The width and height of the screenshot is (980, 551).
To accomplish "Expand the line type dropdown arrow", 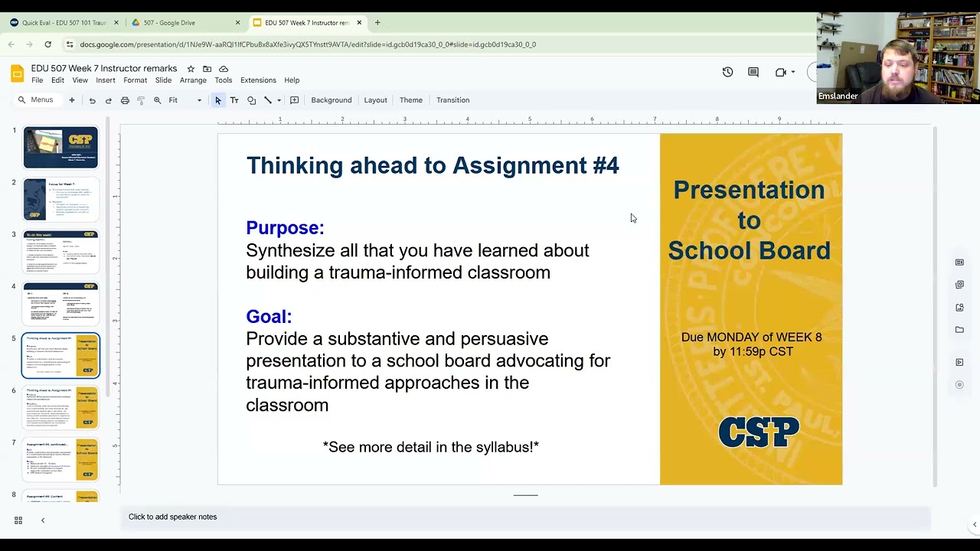I will [279, 100].
